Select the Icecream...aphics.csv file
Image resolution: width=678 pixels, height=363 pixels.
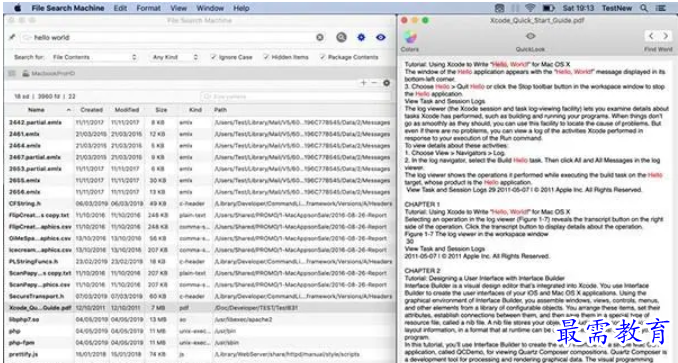click(x=40, y=250)
